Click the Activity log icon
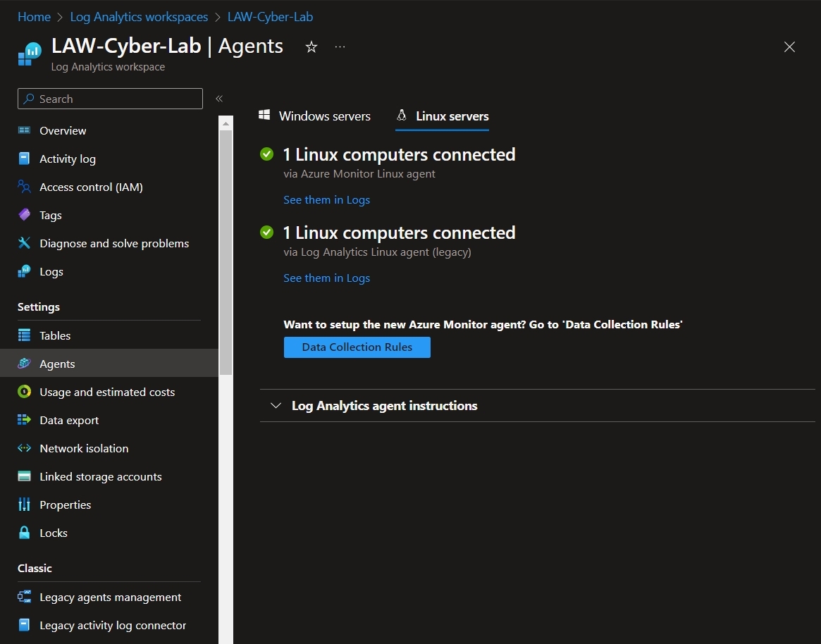821x644 pixels. click(24, 159)
